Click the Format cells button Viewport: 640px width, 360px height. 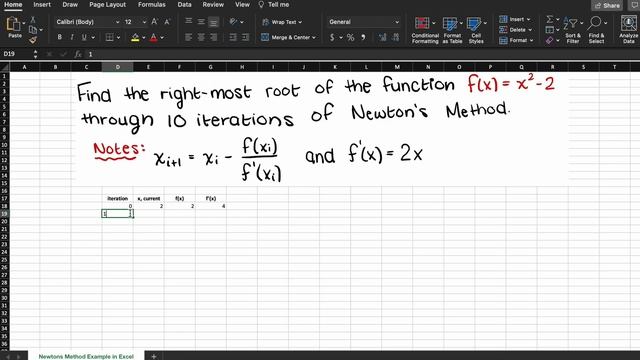point(516,40)
